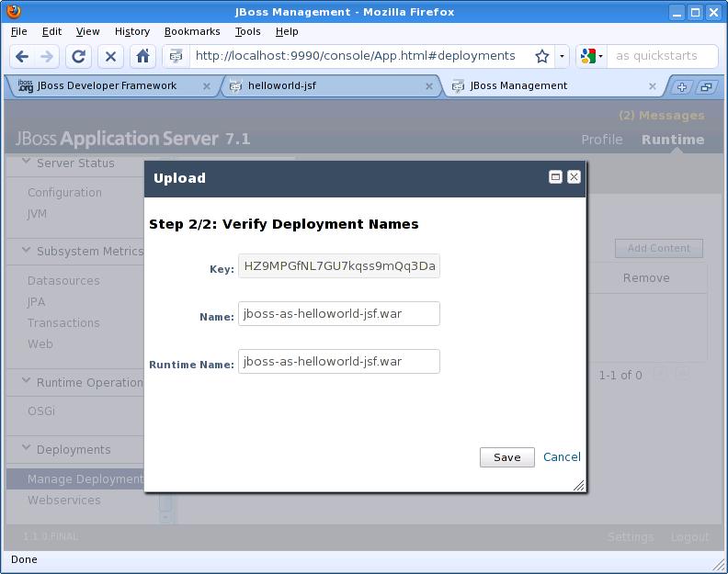
Task: Switch to JBoss Developer Framework tab
Action: tap(111, 85)
